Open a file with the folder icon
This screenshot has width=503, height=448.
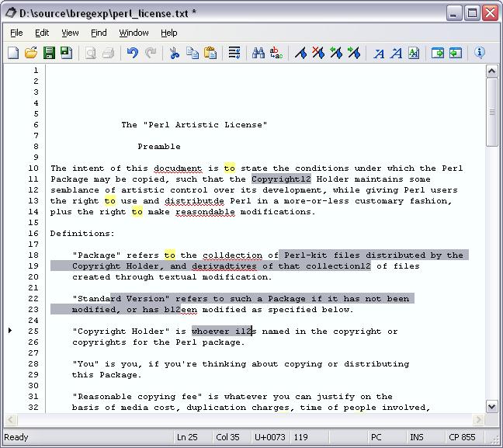click(x=31, y=53)
